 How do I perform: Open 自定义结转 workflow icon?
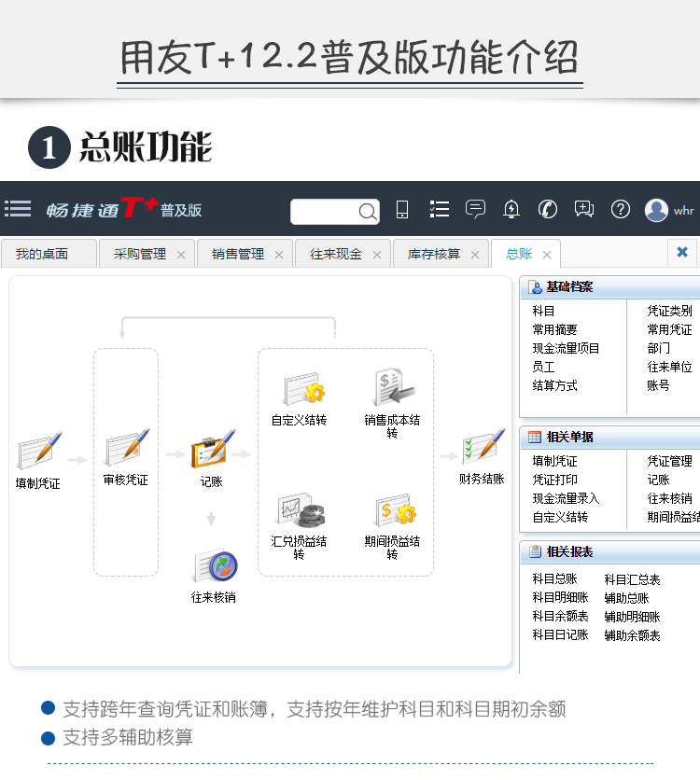click(x=304, y=389)
